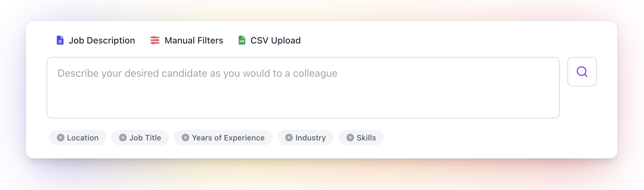Click the purple document icon for Job Description
Image resolution: width=644 pixels, height=190 pixels.
60,40
